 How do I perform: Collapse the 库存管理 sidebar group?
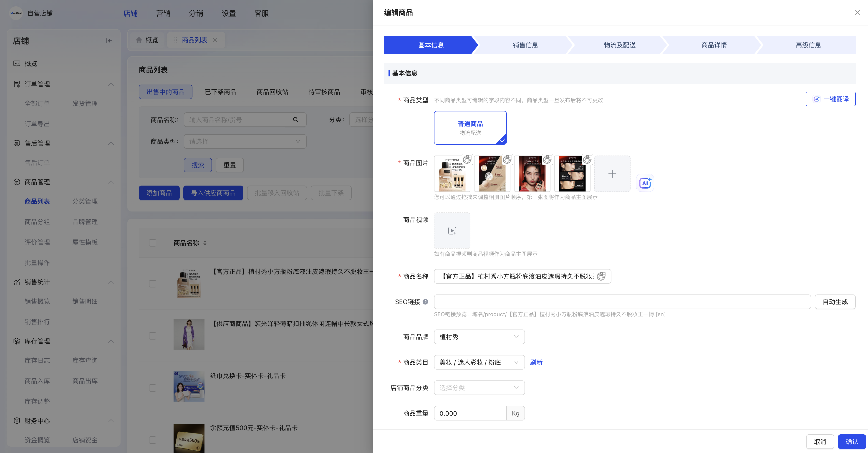pos(111,341)
